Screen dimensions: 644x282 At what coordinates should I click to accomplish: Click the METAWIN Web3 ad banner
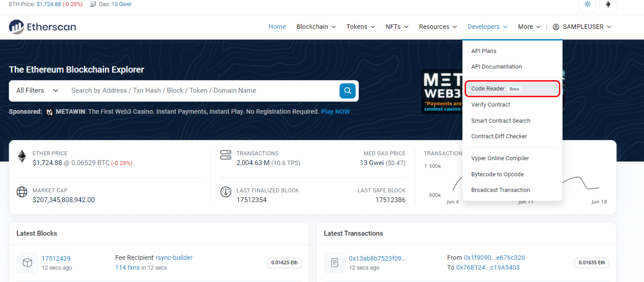[442, 92]
